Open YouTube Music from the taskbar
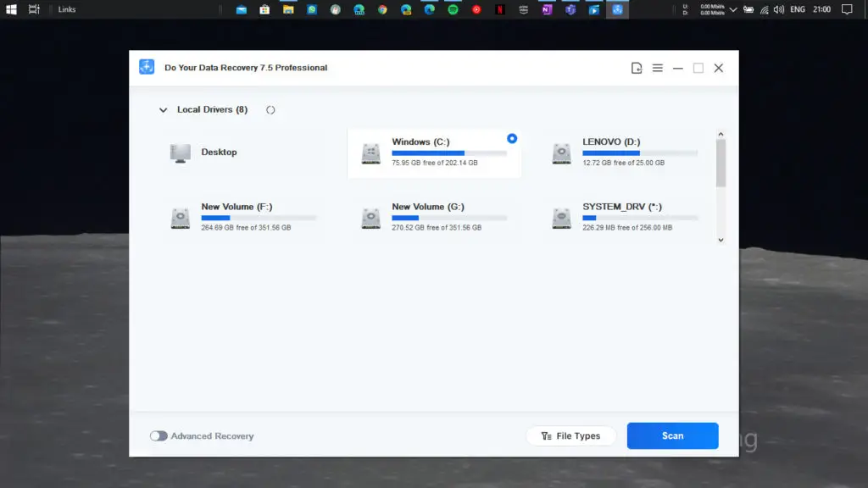 [476, 9]
